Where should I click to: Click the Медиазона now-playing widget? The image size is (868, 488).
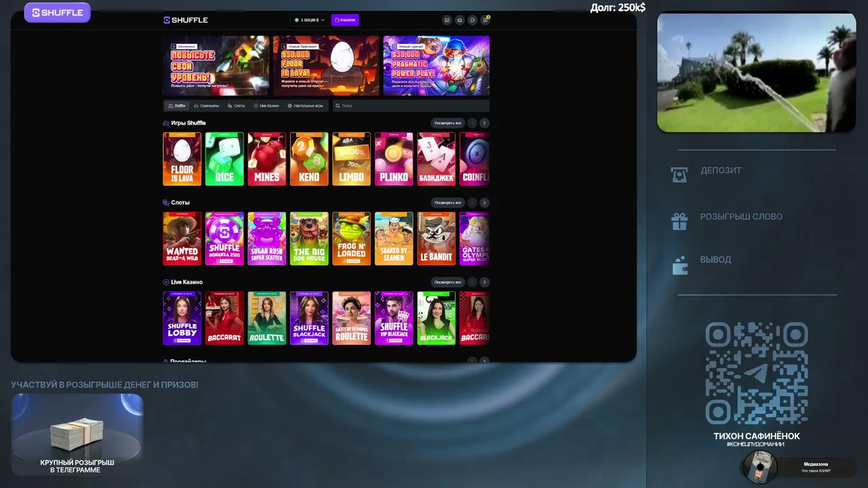click(x=799, y=467)
